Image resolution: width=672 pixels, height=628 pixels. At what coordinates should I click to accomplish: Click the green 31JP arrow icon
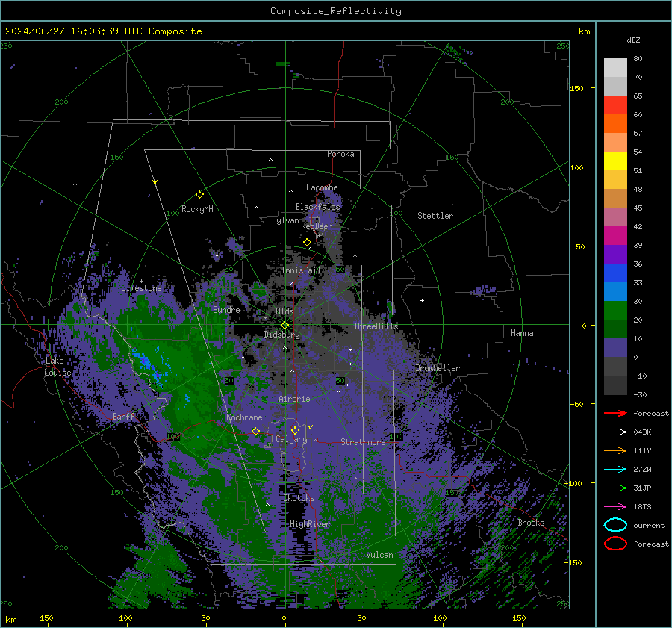[615, 488]
